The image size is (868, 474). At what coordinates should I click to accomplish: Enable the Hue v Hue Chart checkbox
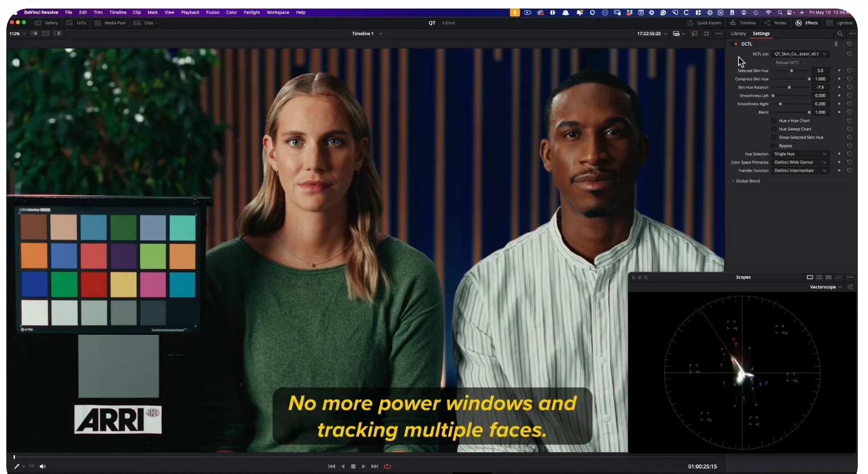(774, 120)
